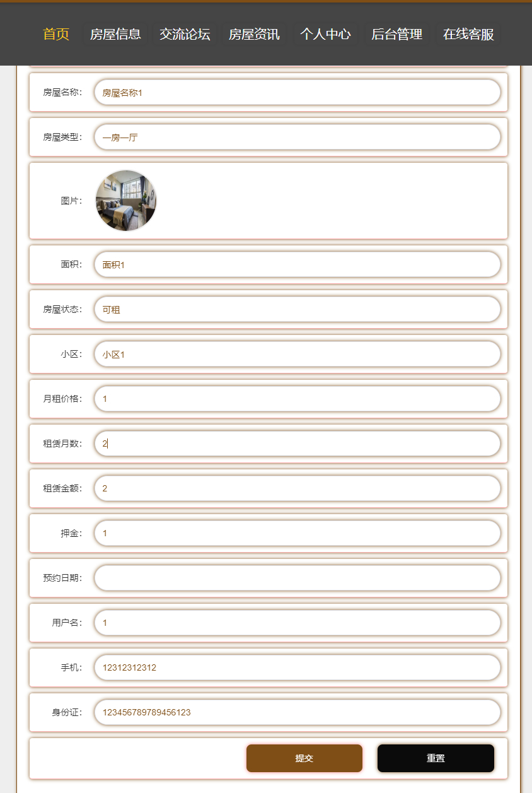Click the 租赁月数 rental months input
The height and width of the screenshot is (793, 532).
[296, 443]
